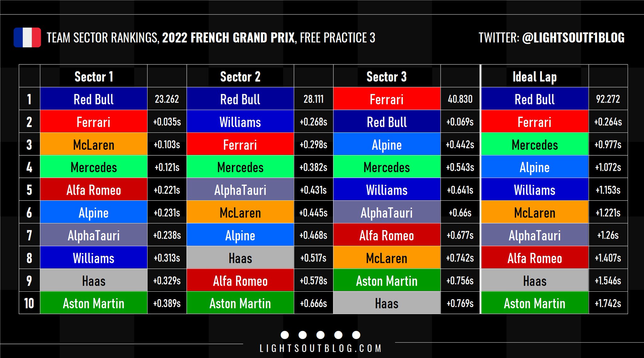Image resolution: width=644 pixels, height=358 pixels.
Task: Click the rank number 10 row label
Action: tap(29, 303)
